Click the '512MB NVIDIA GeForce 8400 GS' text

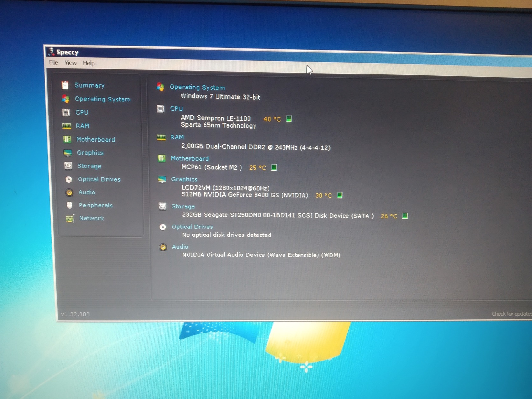245,195
